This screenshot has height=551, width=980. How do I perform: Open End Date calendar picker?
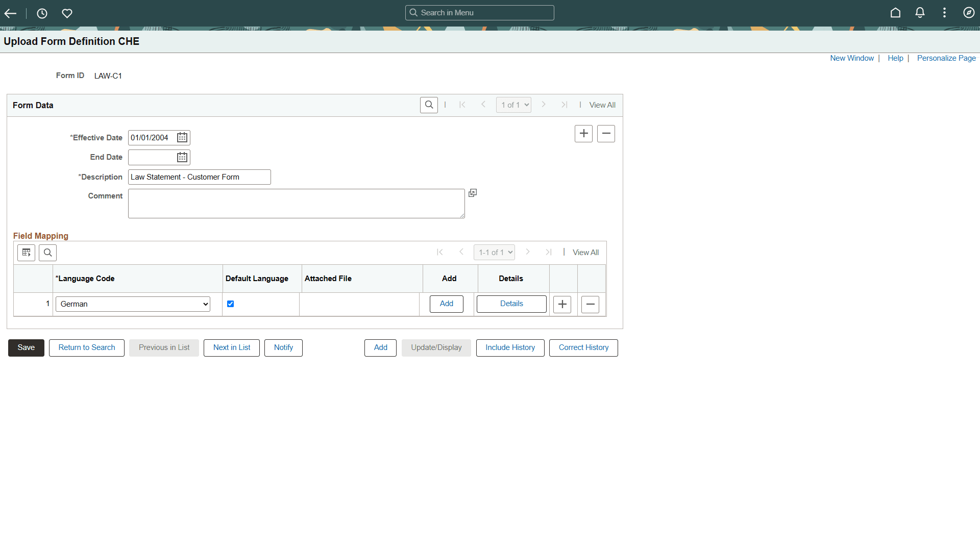click(x=182, y=157)
